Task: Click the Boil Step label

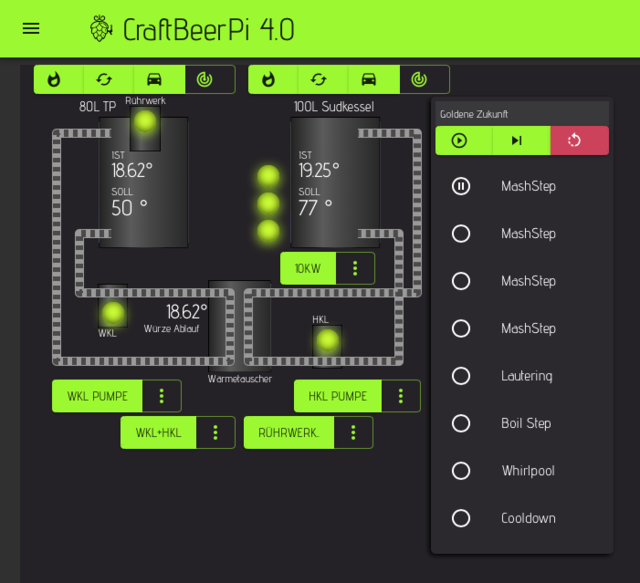Action: [x=526, y=423]
